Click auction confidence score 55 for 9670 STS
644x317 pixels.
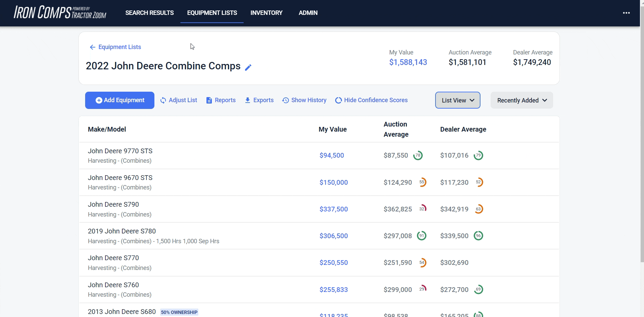point(422,182)
